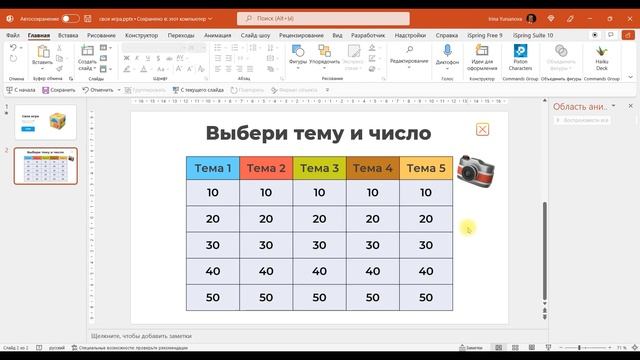Expand the undo history dropdown arrow
The width and height of the screenshot is (640, 360).
click(21, 48)
